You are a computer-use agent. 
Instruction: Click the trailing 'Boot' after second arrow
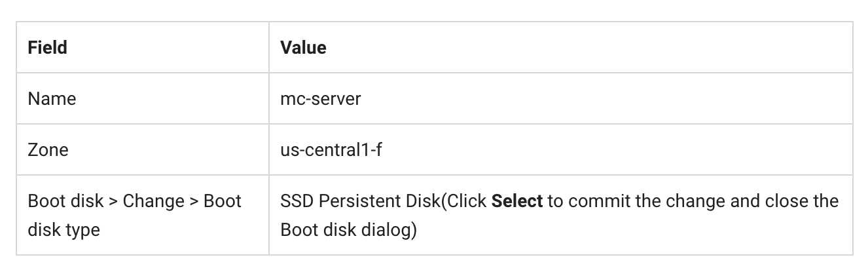point(223,201)
